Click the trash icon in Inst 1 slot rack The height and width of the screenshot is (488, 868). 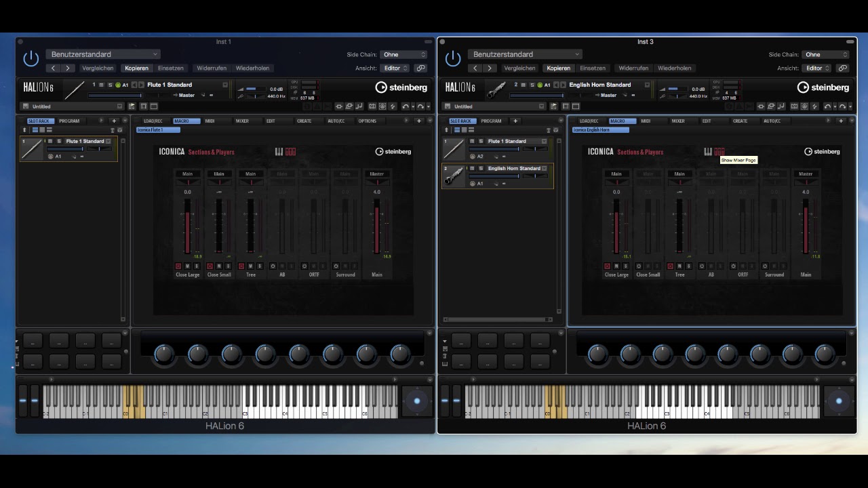[113, 130]
